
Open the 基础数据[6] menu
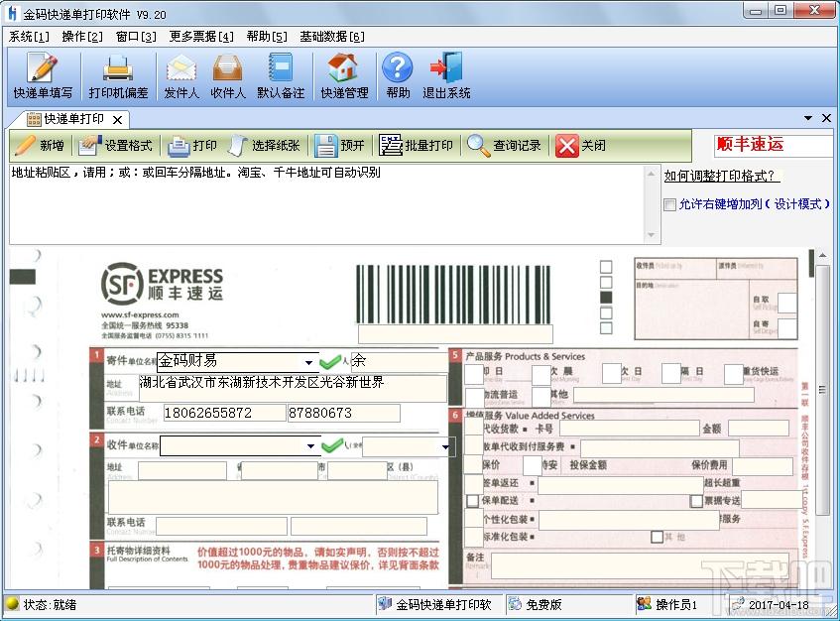[332, 37]
